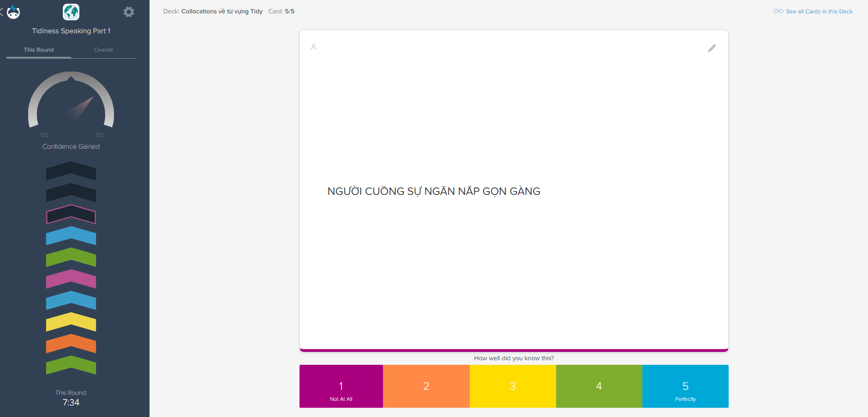Click the back arrow at top-left corner

(x=2, y=12)
